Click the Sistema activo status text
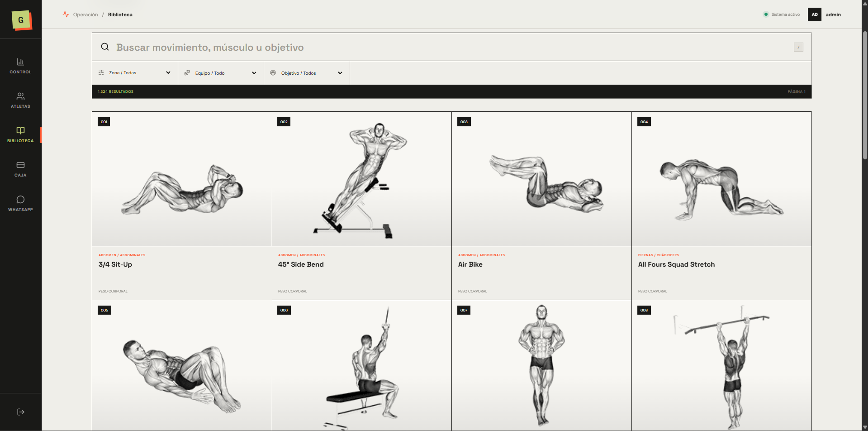 pos(786,14)
